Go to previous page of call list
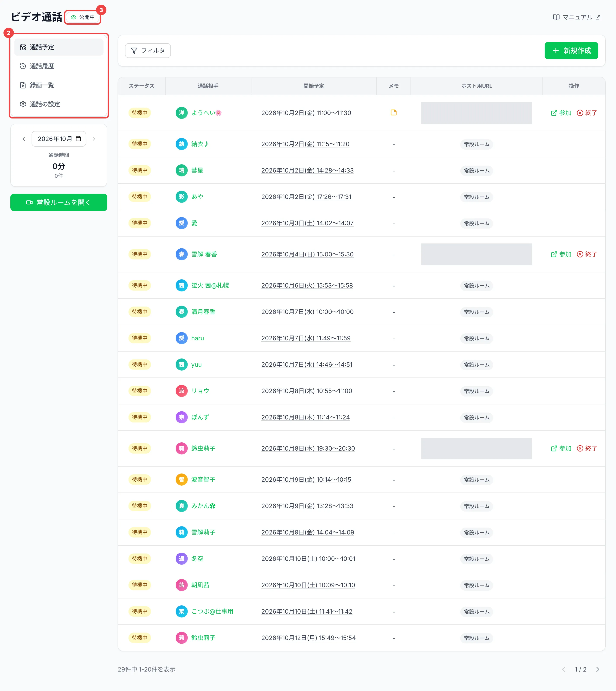 (564, 669)
